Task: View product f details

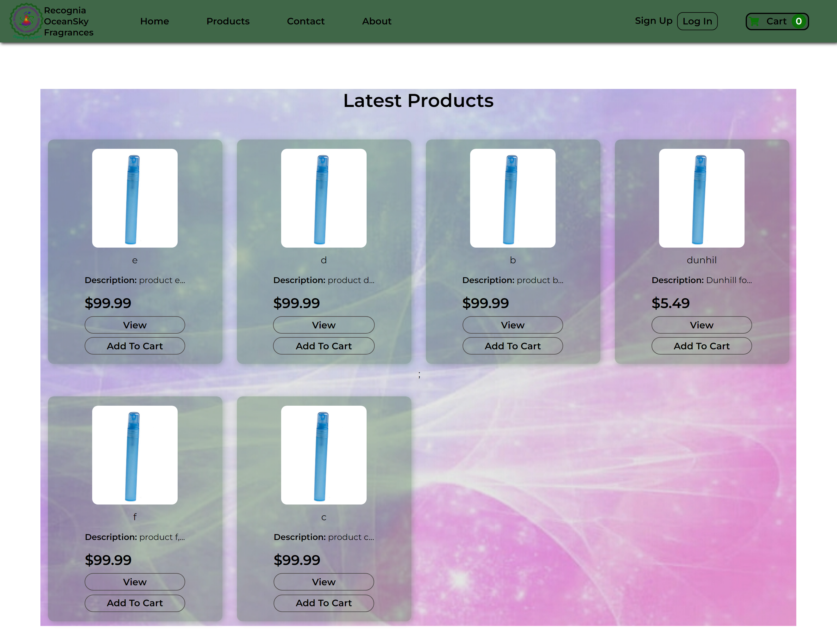Action: 135,582
